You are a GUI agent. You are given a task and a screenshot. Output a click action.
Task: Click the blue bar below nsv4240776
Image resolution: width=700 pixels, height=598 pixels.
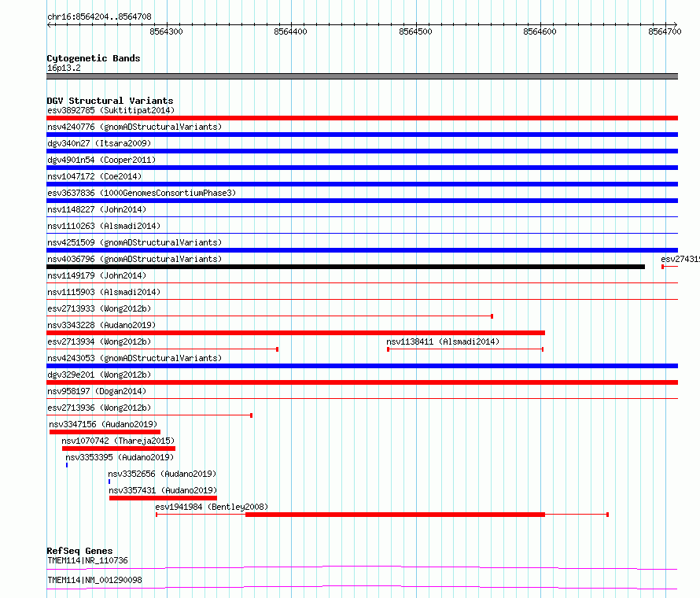[362, 135]
